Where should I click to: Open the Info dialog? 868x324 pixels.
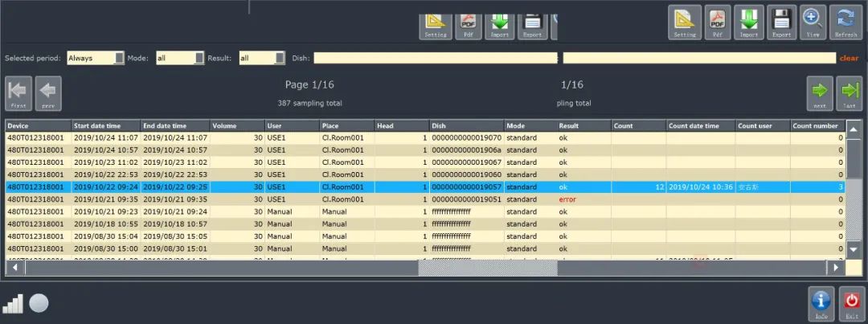(x=821, y=304)
